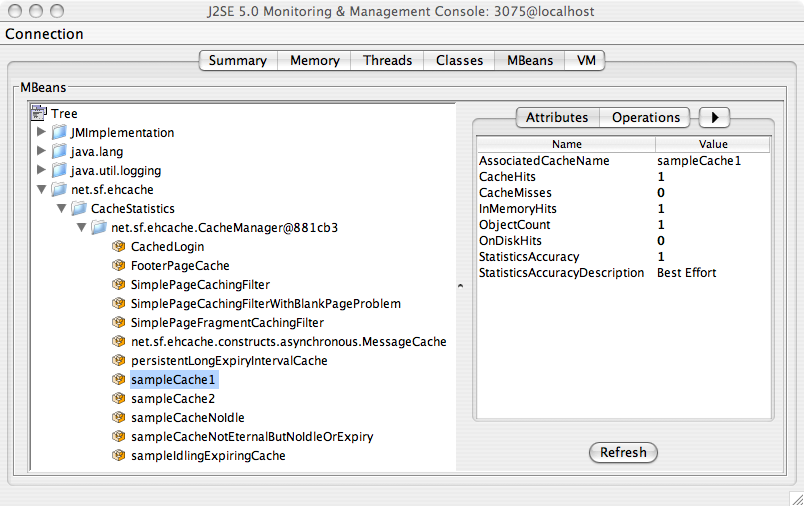Click the SimplePageFragmentCachingFilter MBean icon
The height and width of the screenshot is (506, 804).
pyautogui.click(x=118, y=322)
